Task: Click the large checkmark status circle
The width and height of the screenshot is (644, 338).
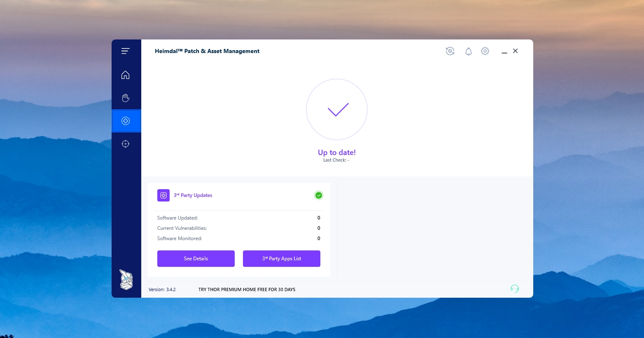Action: point(337,109)
